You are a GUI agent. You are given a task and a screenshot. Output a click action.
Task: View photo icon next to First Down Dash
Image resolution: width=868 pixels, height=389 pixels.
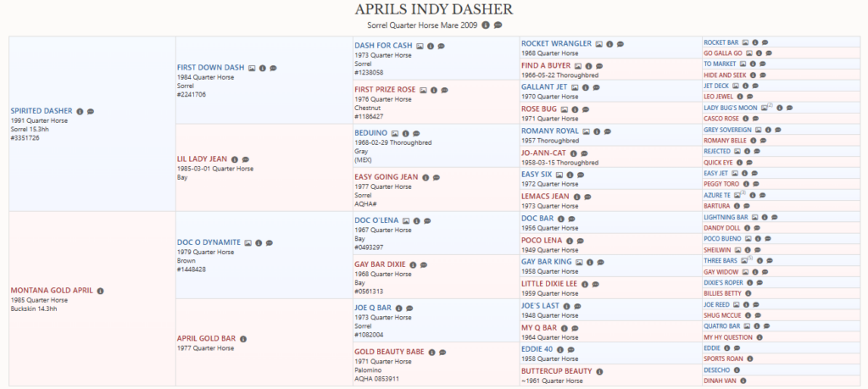252,68
